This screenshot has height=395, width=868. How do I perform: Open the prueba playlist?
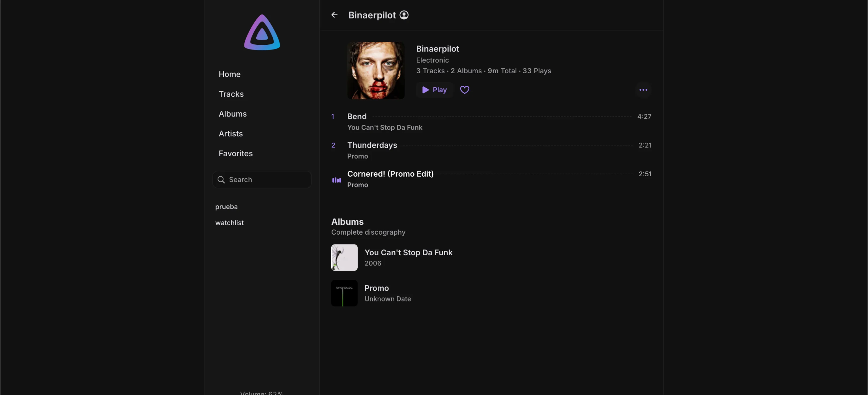pyautogui.click(x=226, y=207)
